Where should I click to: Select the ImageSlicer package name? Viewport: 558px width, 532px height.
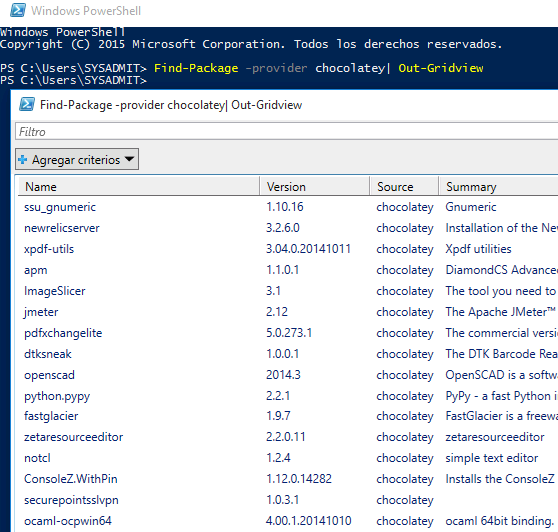pyautogui.click(x=54, y=291)
